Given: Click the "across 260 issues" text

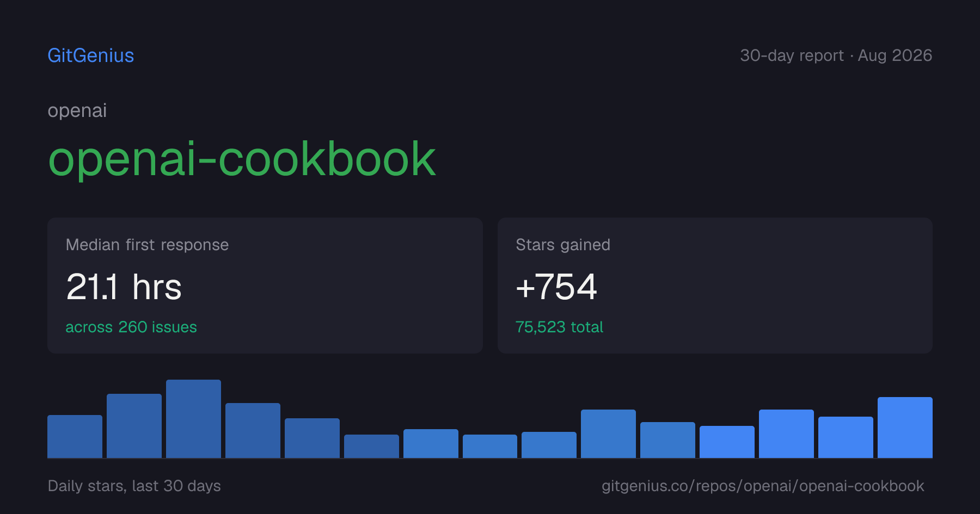Looking at the screenshot, I should (x=131, y=327).
